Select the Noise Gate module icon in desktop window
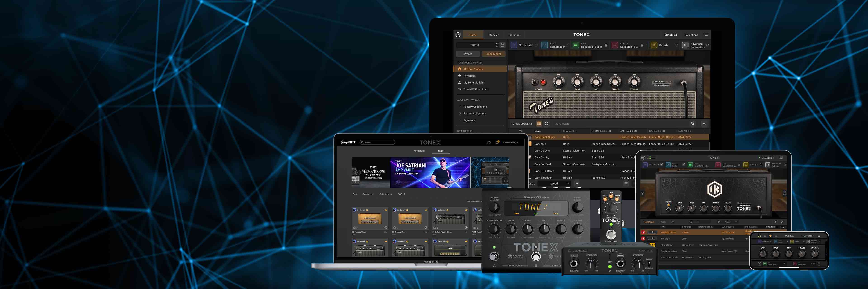 [x=514, y=45]
